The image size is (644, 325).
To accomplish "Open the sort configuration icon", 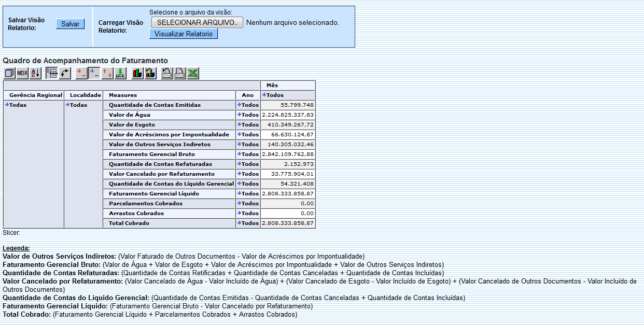I will click(x=34, y=73).
